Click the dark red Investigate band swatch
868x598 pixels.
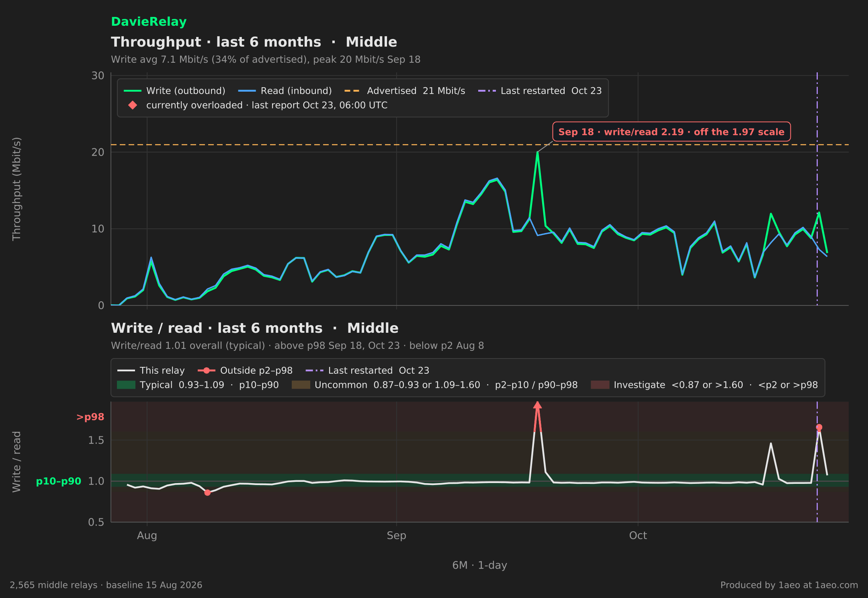click(600, 385)
